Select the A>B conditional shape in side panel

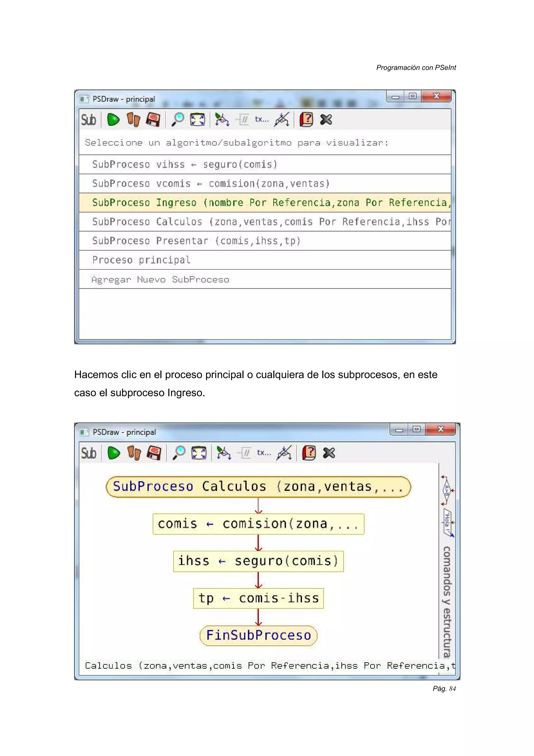447,491
